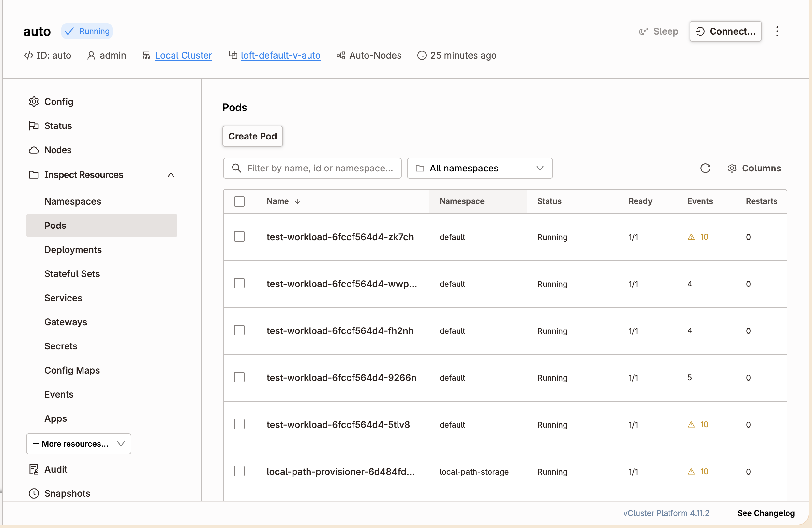Click the Audit document icon
812x528 pixels.
34,469
